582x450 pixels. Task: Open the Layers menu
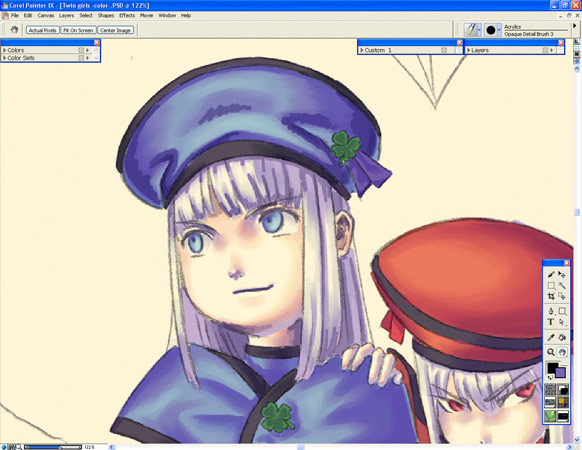pos(66,16)
